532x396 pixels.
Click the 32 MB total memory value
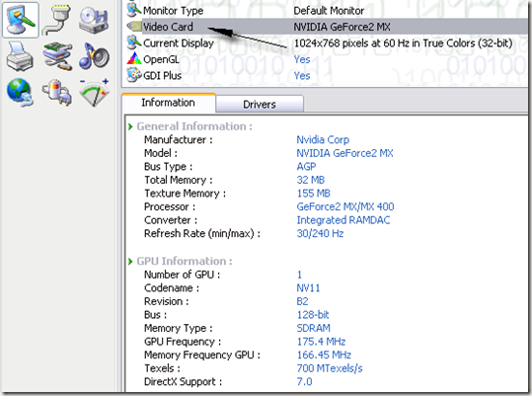coord(311,180)
